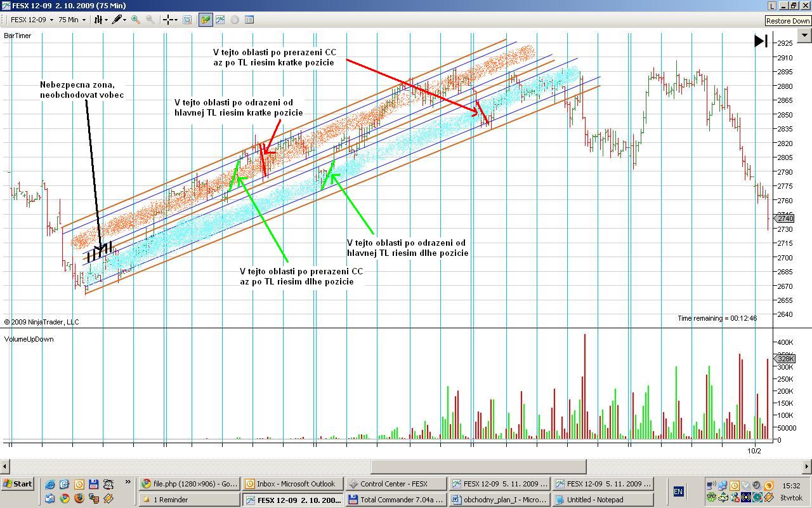Open the data box table icon
Viewport: 812px width, 508px height.
[x=249, y=20]
